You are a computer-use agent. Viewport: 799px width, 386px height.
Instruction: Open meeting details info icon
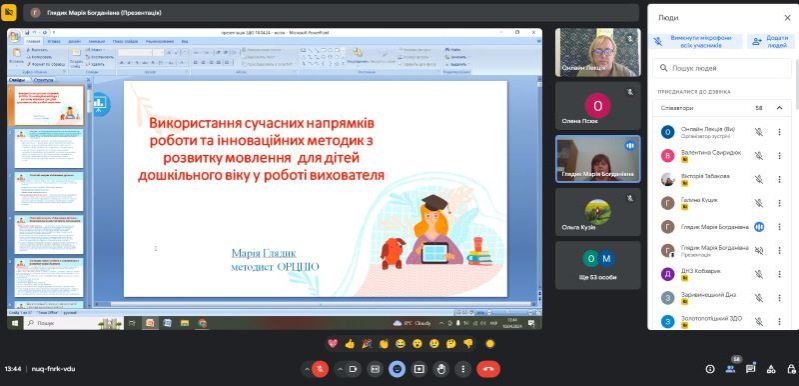coord(710,369)
